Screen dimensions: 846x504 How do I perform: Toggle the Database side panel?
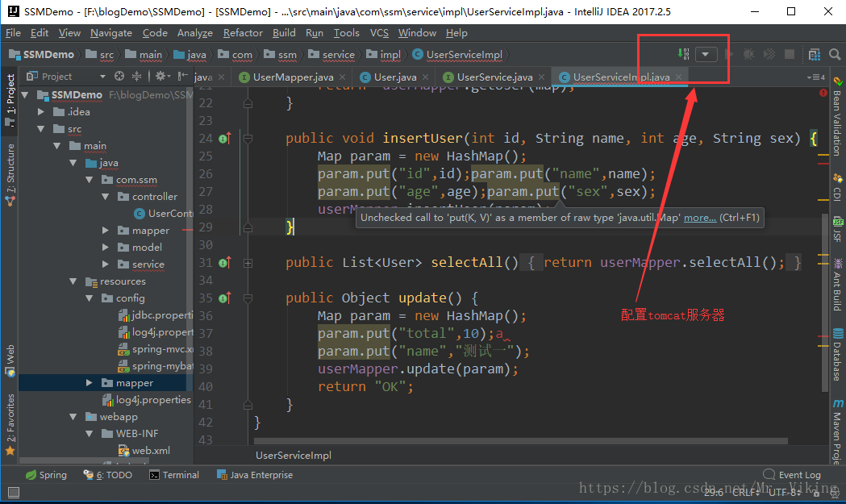click(x=837, y=355)
